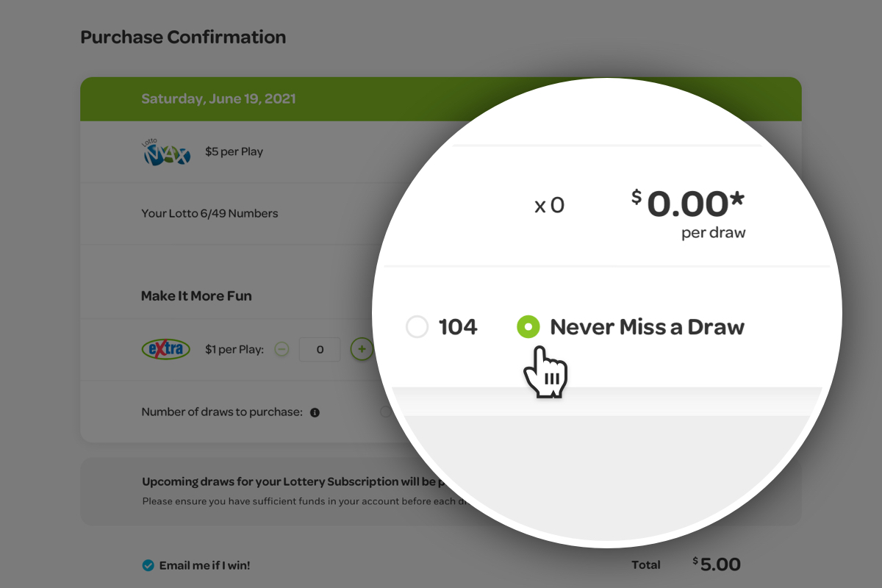This screenshot has height=588, width=882.
Task: Click the Make It More Fun heading
Action: pyautogui.click(x=196, y=296)
